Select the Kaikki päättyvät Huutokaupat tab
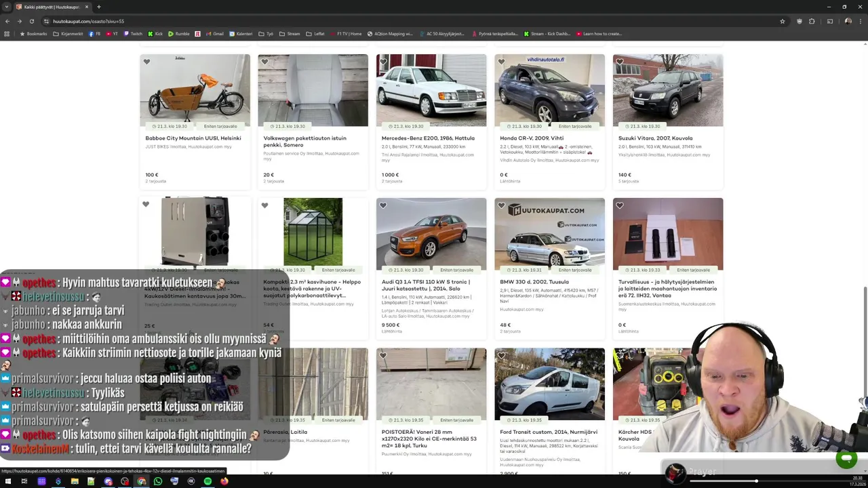The height and width of the screenshot is (488, 868). (x=53, y=7)
